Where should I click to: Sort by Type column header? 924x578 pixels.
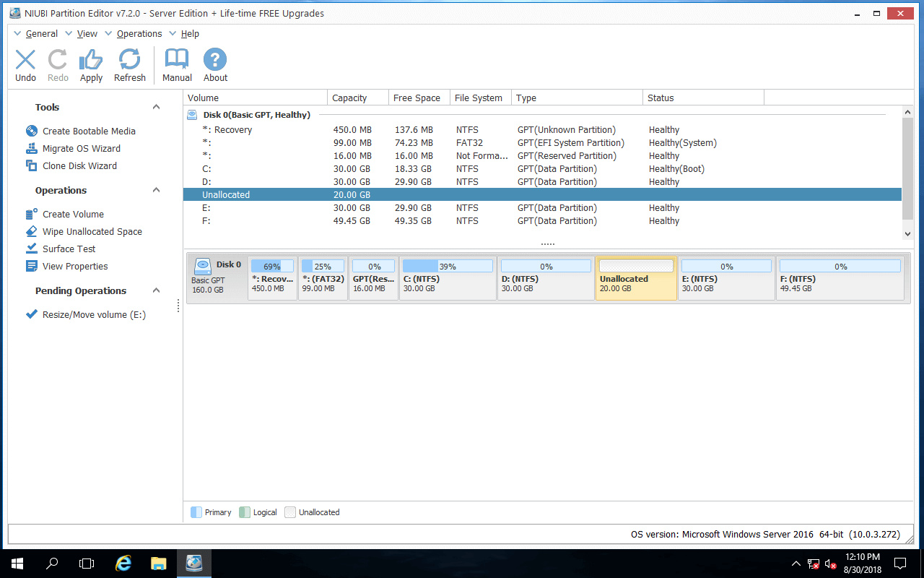pos(577,98)
